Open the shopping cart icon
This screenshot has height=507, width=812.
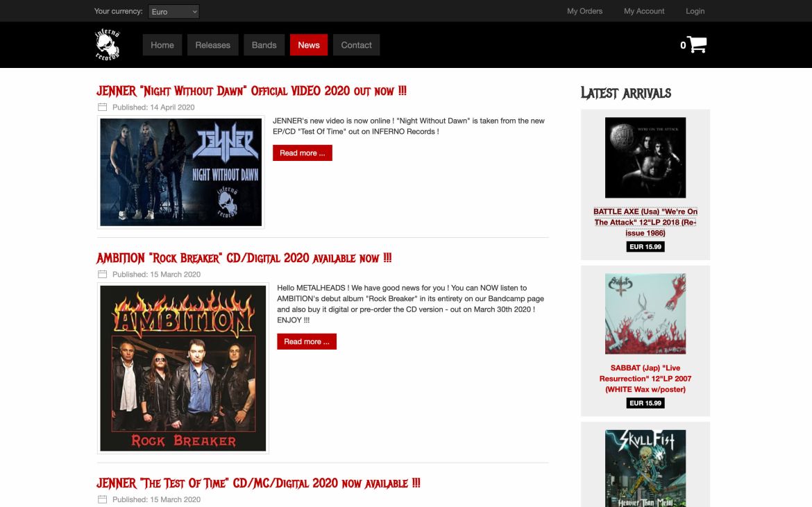(x=697, y=44)
